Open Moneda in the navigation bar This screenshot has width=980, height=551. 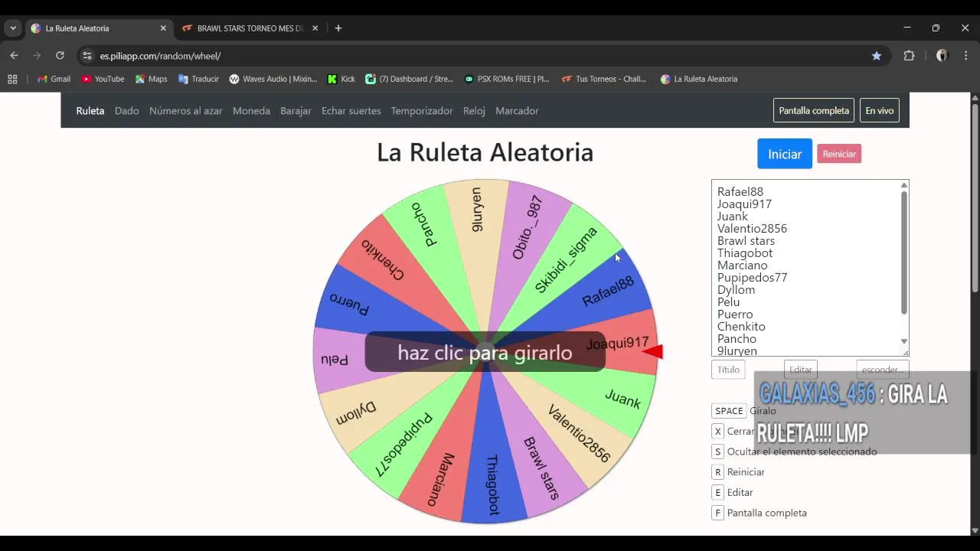pyautogui.click(x=251, y=111)
